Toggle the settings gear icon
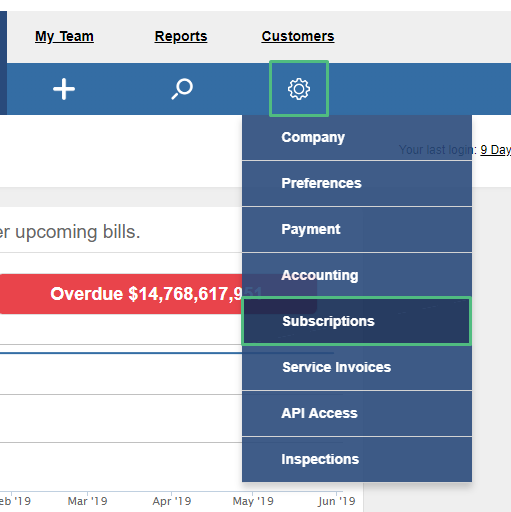The height and width of the screenshot is (512, 511). pos(299,89)
